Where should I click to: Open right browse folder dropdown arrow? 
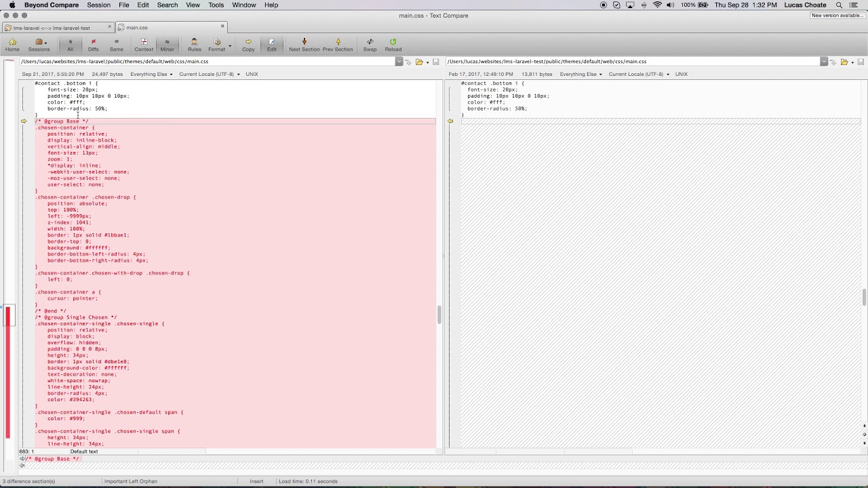pos(852,62)
